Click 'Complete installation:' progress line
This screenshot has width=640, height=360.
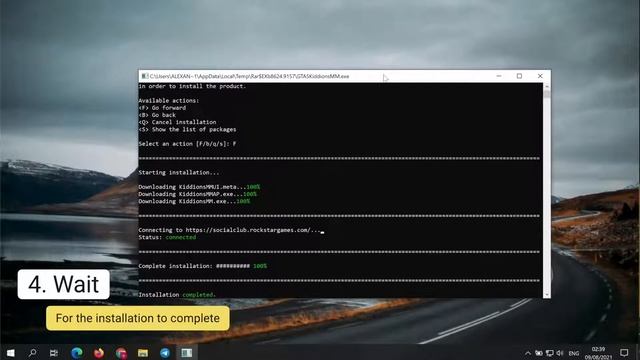pos(202,266)
